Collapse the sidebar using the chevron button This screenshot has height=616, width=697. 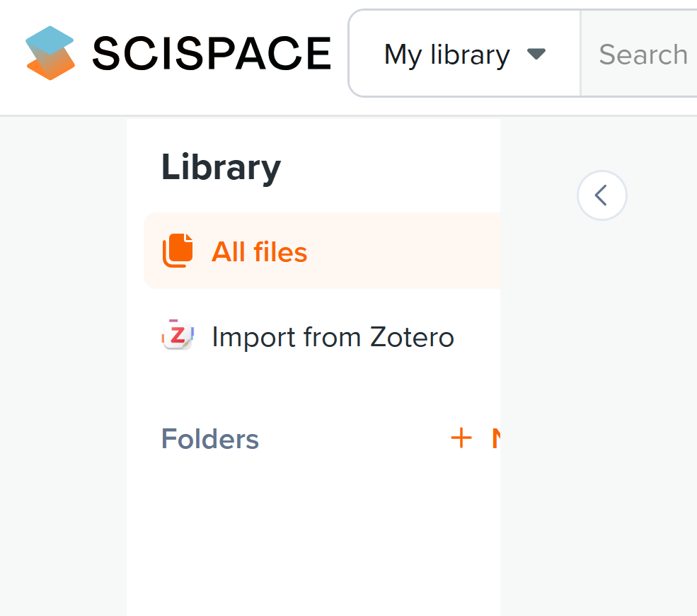(601, 195)
